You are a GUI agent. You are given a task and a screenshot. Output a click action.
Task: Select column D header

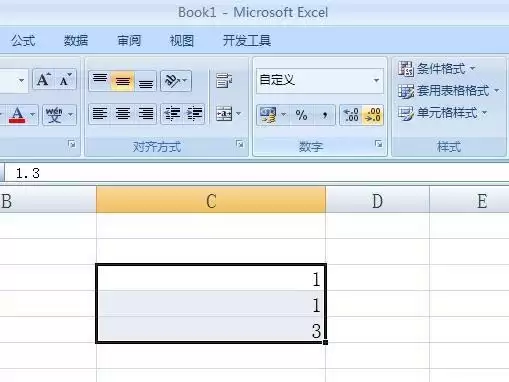point(378,201)
